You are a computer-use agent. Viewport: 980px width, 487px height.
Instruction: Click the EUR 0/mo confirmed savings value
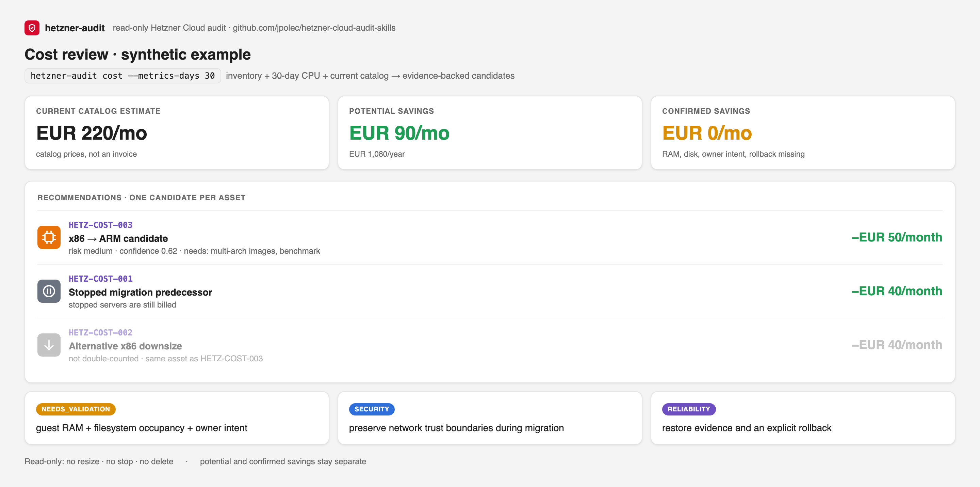(707, 133)
